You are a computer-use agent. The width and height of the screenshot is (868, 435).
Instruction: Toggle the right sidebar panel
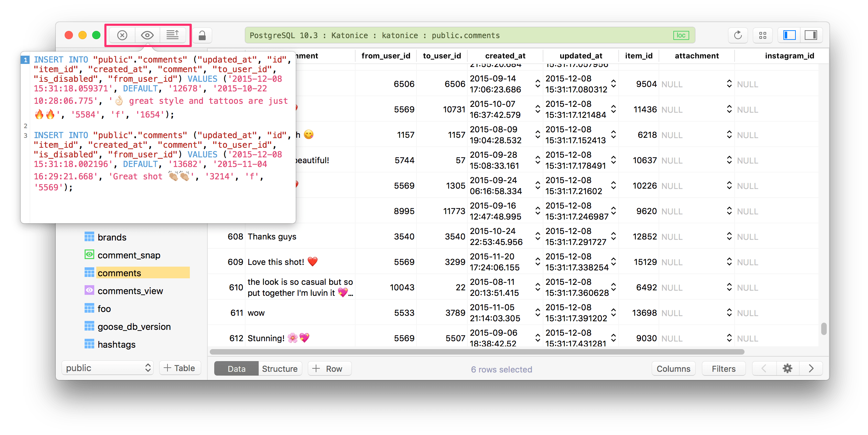(x=811, y=35)
